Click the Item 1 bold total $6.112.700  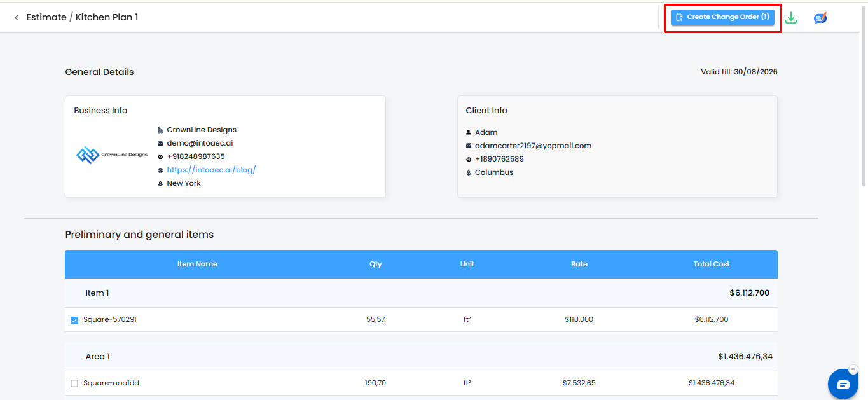click(x=750, y=293)
